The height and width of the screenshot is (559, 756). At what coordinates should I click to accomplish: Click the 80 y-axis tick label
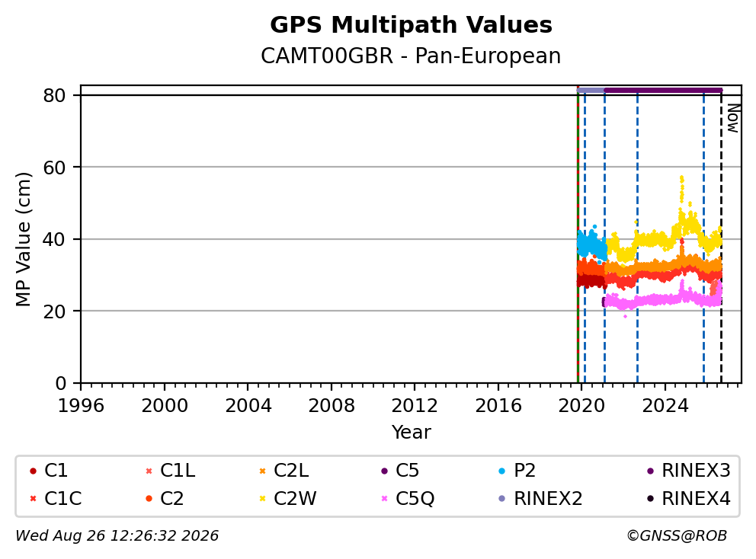(x=54, y=96)
